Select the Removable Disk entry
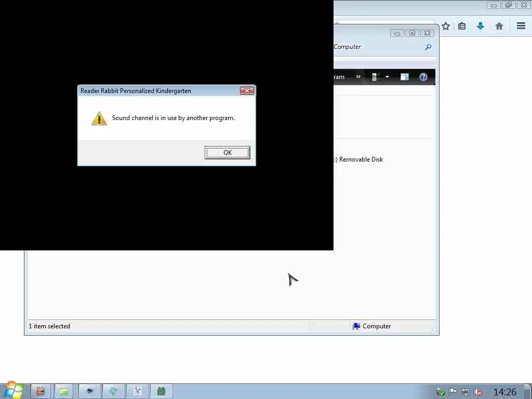Viewport: 532px width, 399px height. (358, 159)
